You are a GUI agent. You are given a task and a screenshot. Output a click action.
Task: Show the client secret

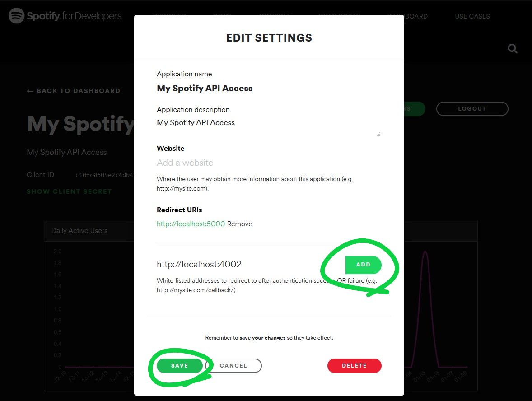coord(69,191)
